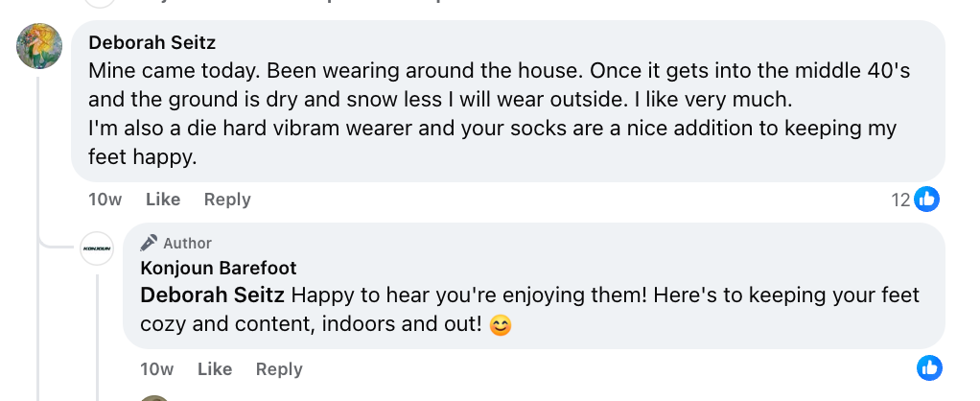Reply to Konjoun Barefoot's comment
Screen dimensions: 980x401
279,369
